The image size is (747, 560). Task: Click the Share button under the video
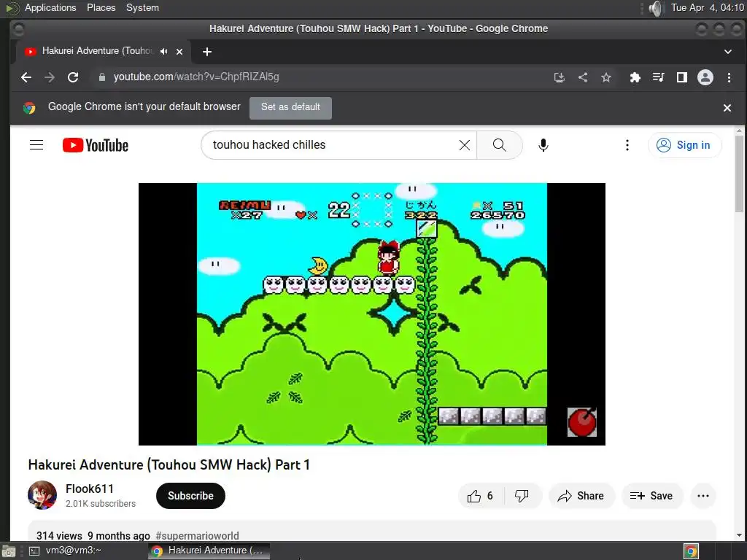pyautogui.click(x=581, y=496)
